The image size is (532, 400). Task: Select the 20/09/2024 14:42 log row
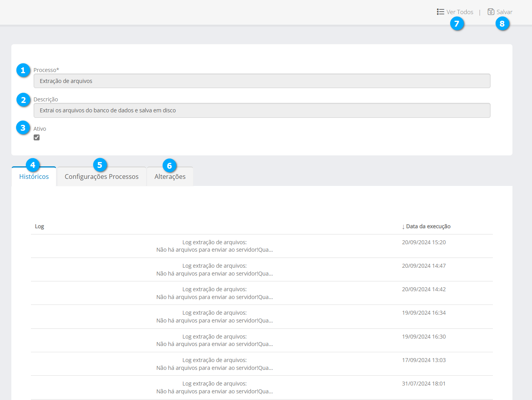click(215, 293)
